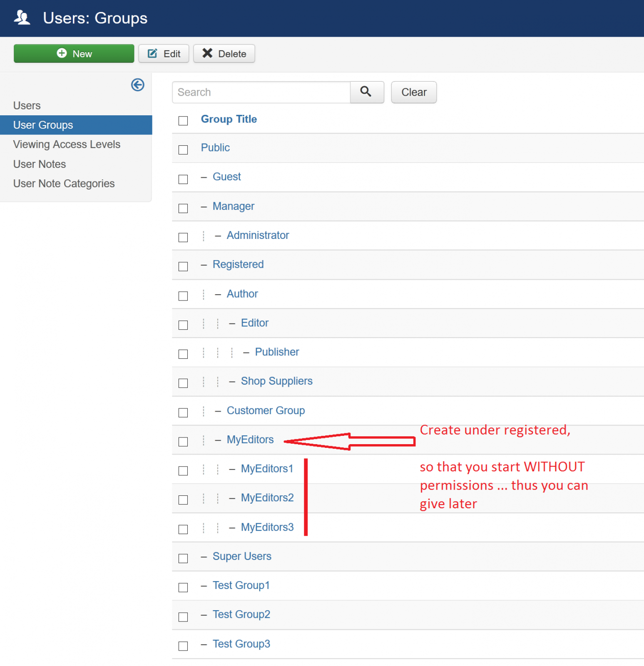644x666 pixels.
Task: Click the Delete toolbar button
Action: click(224, 54)
